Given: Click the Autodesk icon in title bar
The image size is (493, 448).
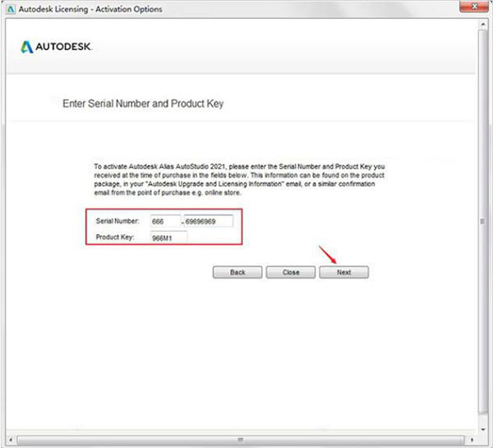Looking at the screenshot, I should (x=11, y=9).
